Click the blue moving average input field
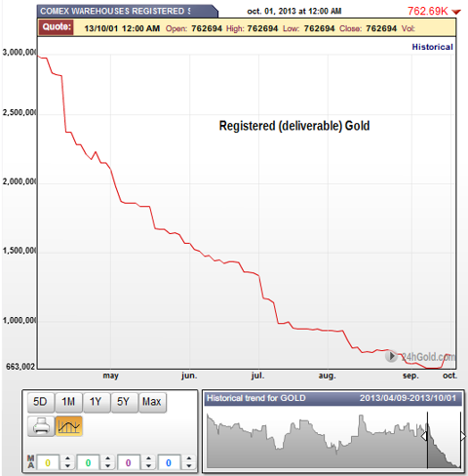Screen dimensions: 468x476 pyautogui.click(x=169, y=462)
